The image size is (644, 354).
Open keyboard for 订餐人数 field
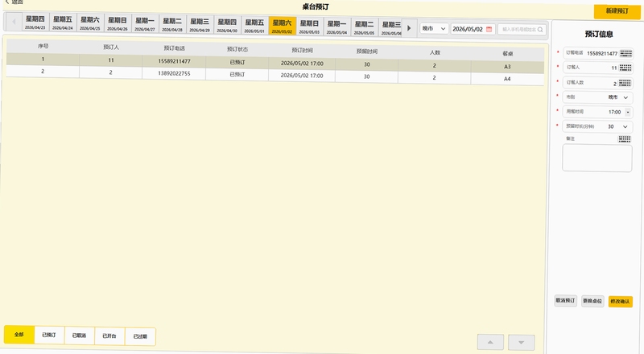coord(625,83)
